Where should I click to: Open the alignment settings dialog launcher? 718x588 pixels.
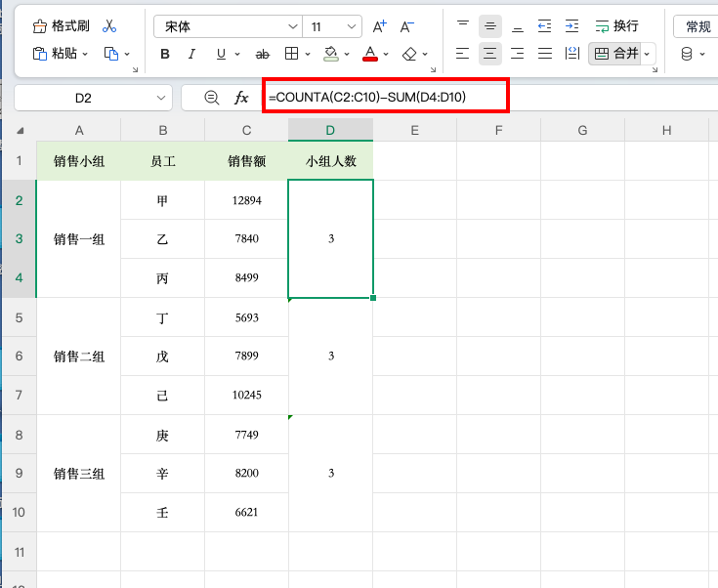click(x=655, y=69)
